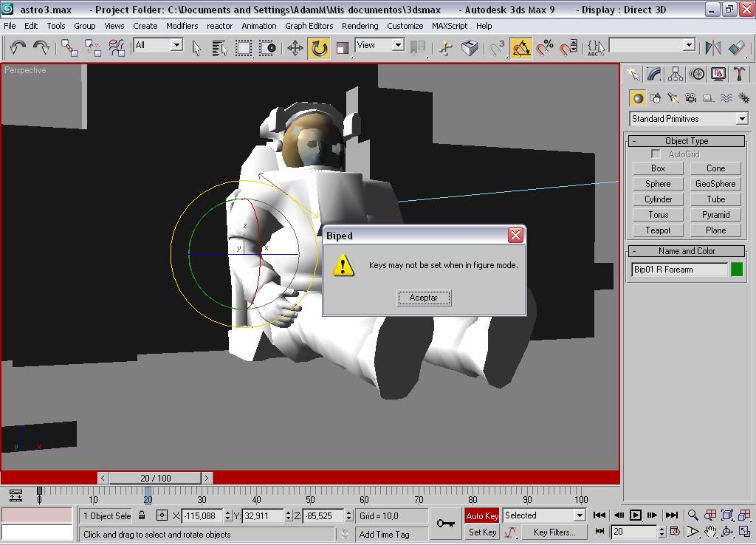Viewport: 756px width, 545px height.
Task: Select the Select and Link tool
Action: 69,48
